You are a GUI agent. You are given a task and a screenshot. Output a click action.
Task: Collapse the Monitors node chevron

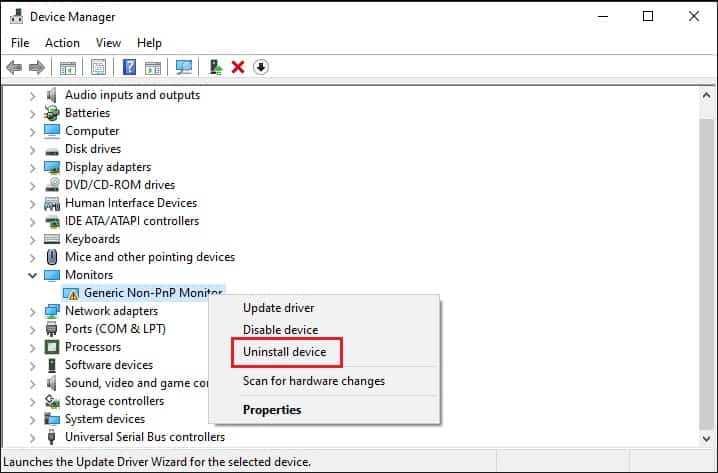[32, 275]
